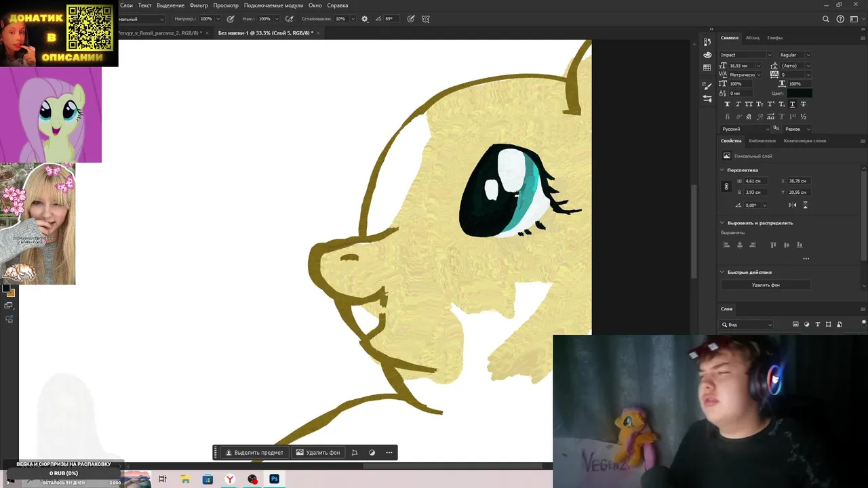Viewport: 868px width, 488px height.
Task: Align bottom edges icon
Action: pyautogui.click(x=800, y=245)
